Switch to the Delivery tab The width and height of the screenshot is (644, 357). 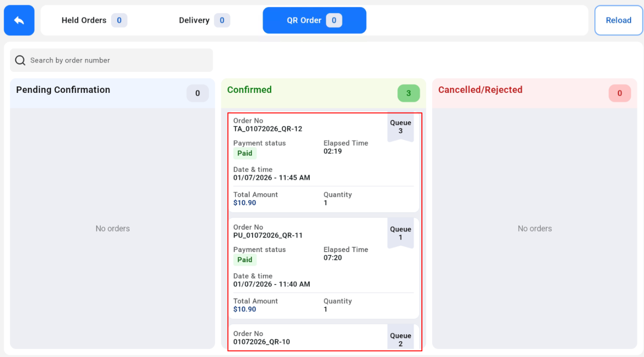(x=204, y=20)
